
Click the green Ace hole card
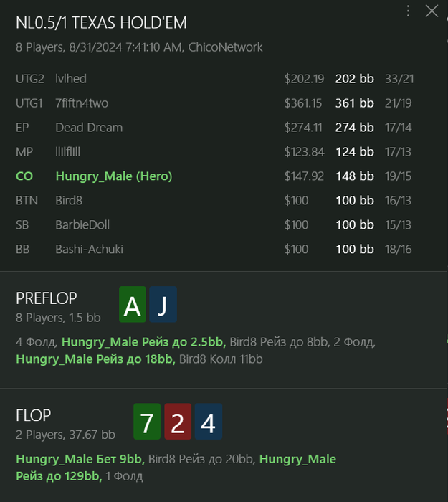point(132,306)
